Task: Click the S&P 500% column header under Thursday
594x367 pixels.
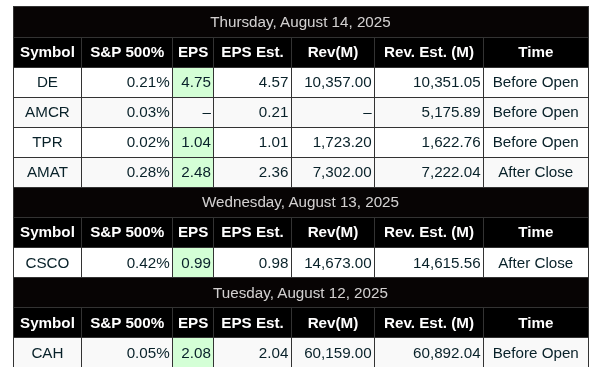Action: 127,52
